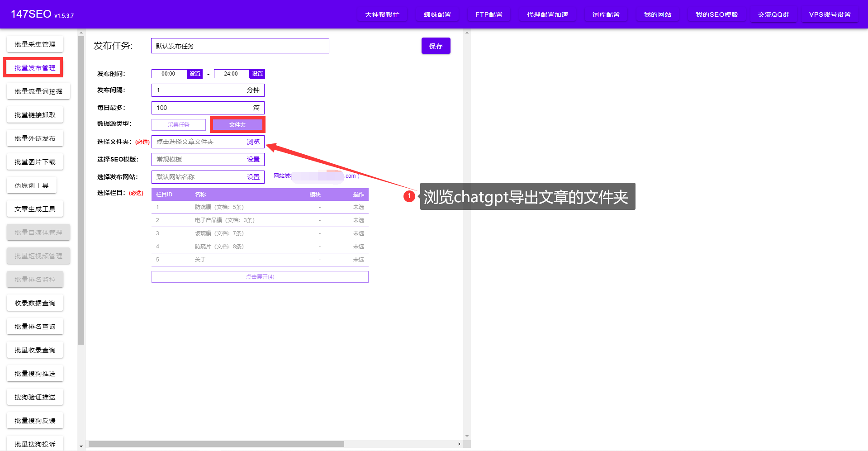Open 设置 for publish website selection
This screenshot has height=451, width=868.
coord(253,177)
